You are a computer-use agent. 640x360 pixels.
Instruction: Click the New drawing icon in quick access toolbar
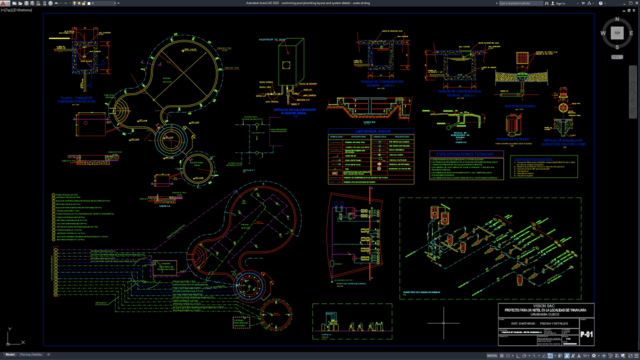point(14,3)
